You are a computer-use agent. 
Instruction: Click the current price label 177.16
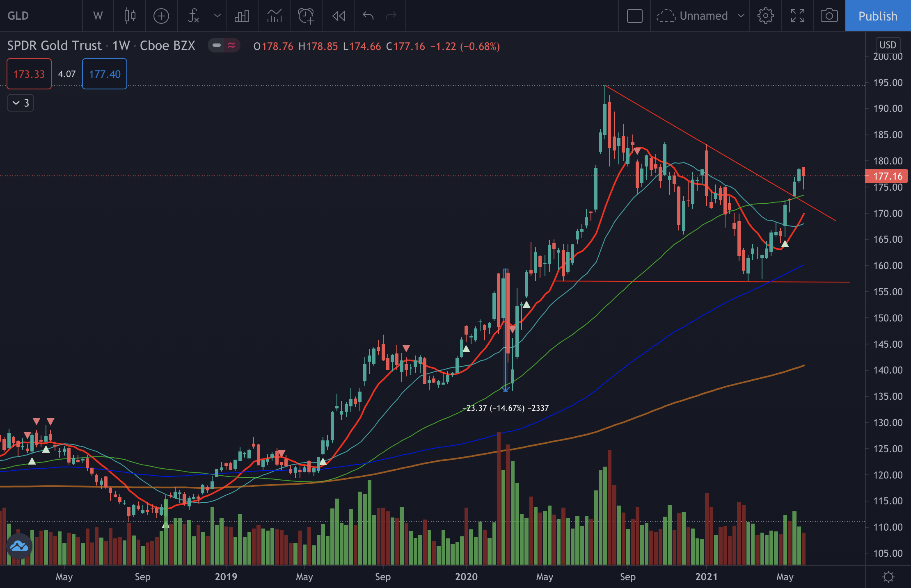pyautogui.click(x=886, y=176)
